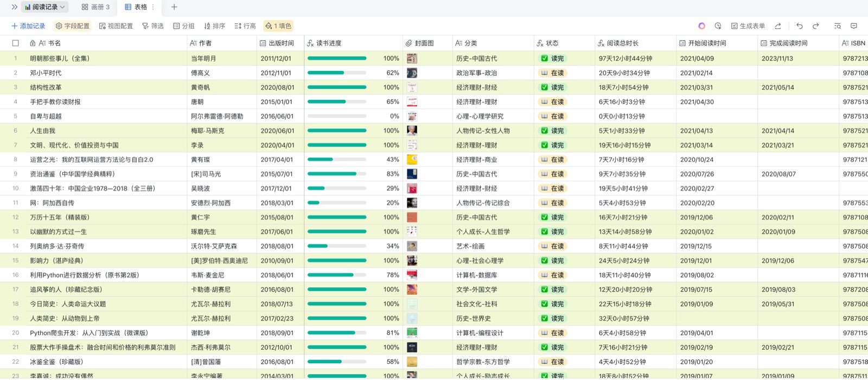Open the 分组 grouping options
The image size is (868, 380).
tap(184, 26)
